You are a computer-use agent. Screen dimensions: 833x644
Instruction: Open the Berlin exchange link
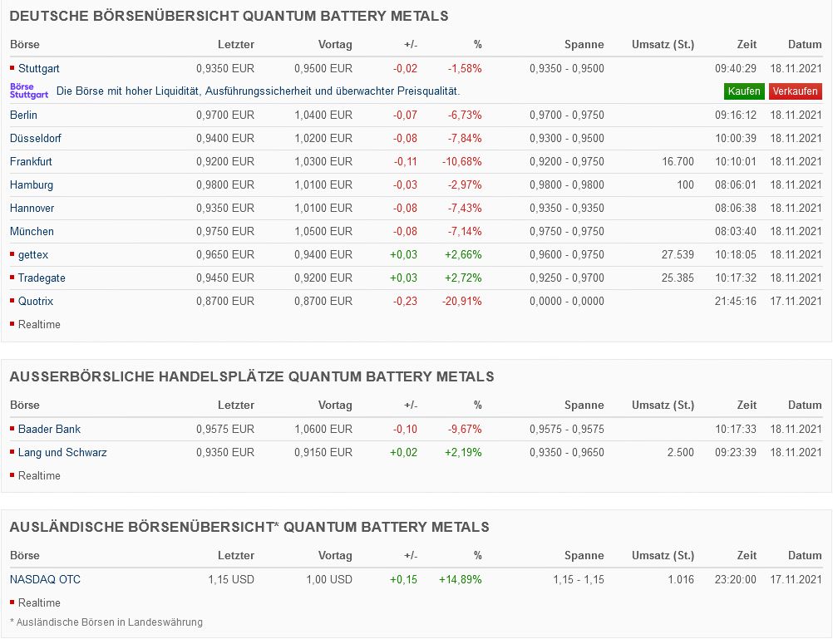(23, 115)
